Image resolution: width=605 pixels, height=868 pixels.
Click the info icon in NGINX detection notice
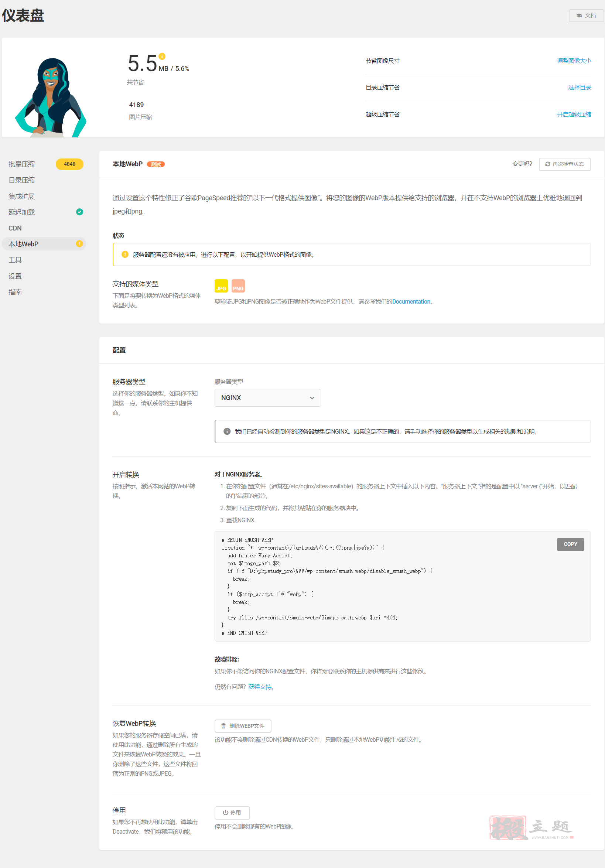(227, 431)
